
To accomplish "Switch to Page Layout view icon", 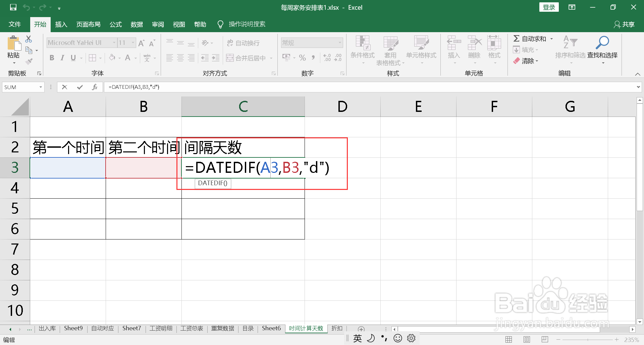I will (527, 340).
